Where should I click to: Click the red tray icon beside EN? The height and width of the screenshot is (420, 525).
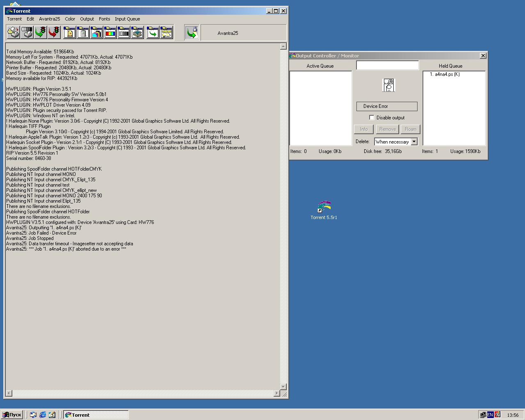[498, 415]
